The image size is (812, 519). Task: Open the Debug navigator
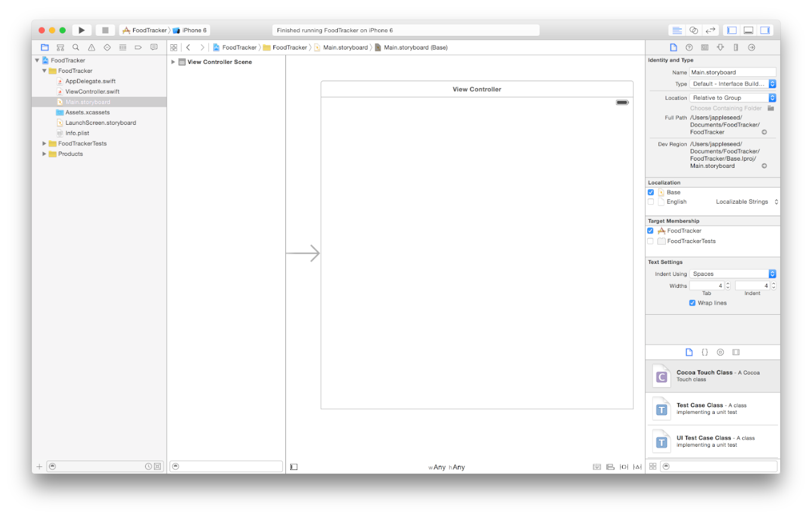point(122,47)
